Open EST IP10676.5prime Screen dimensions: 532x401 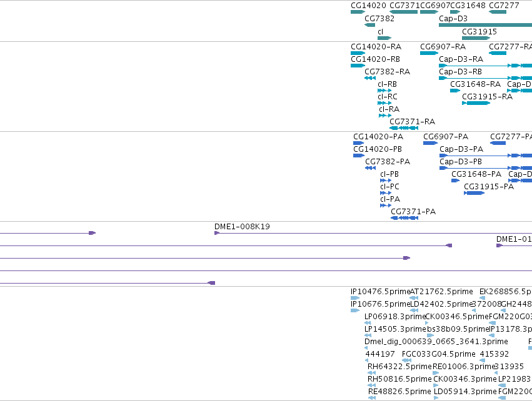click(355, 311)
